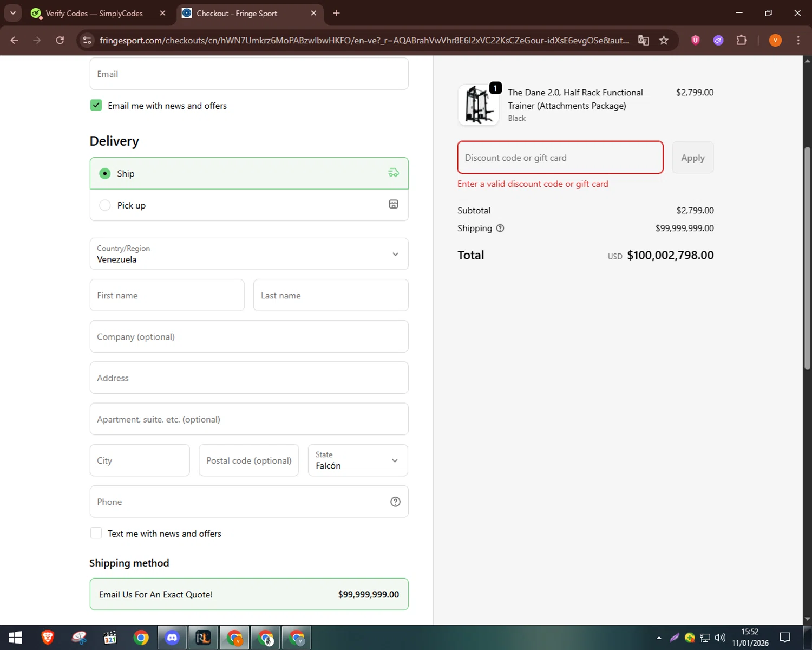Open site information icon in address bar

(x=87, y=40)
